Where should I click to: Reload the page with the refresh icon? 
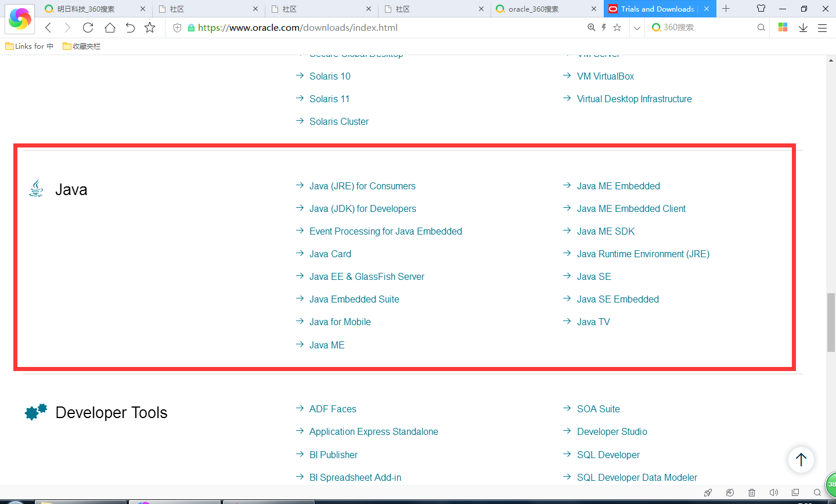pyautogui.click(x=88, y=27)
